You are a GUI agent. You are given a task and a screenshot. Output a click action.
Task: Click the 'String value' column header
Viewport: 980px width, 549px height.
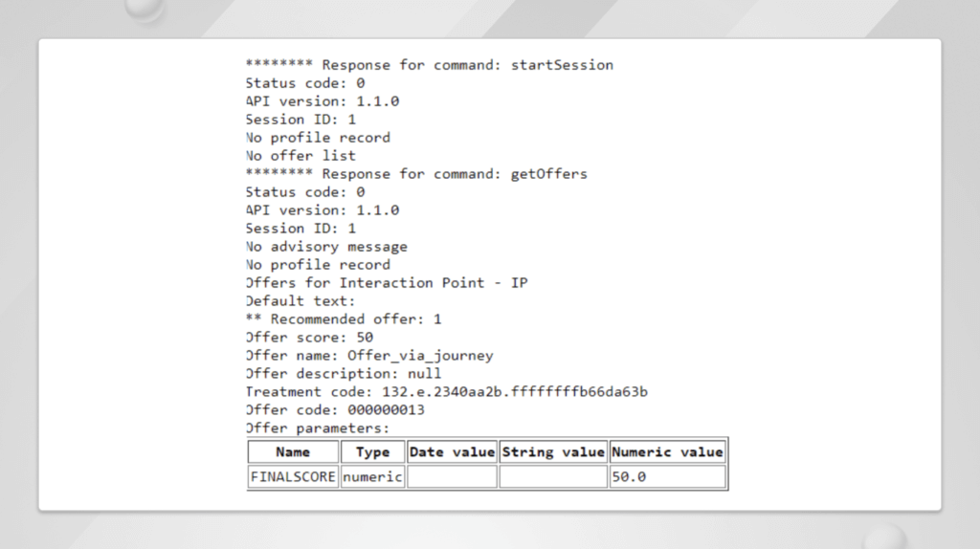tap(553, 452)
